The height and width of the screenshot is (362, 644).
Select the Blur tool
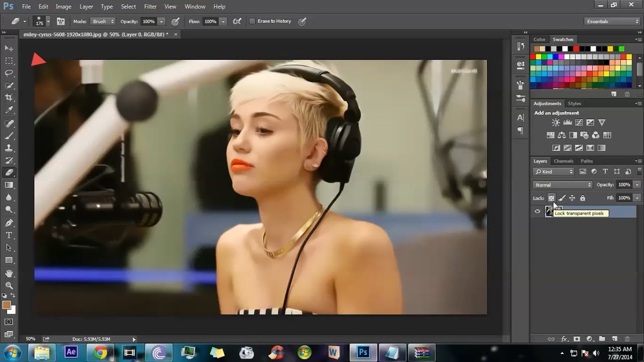(9, 197)
